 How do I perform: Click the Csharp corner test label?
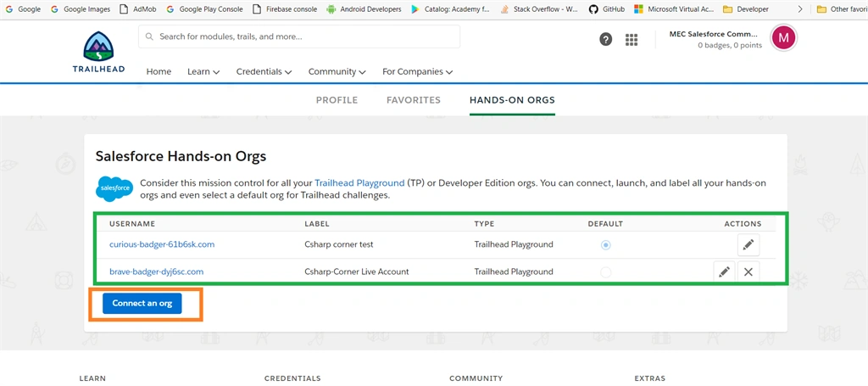click(339, 244)
